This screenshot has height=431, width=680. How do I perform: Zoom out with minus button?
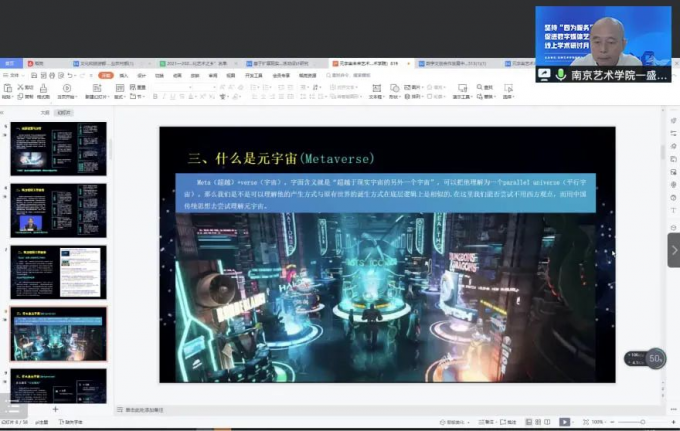612,422
